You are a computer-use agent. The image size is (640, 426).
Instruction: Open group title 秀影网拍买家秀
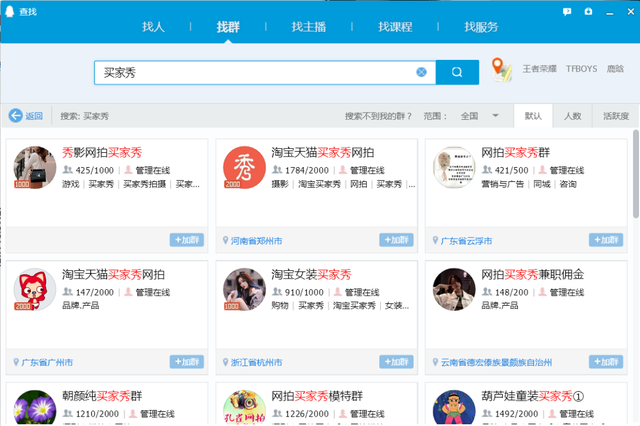pyautogui.click(x=102, y=153)
